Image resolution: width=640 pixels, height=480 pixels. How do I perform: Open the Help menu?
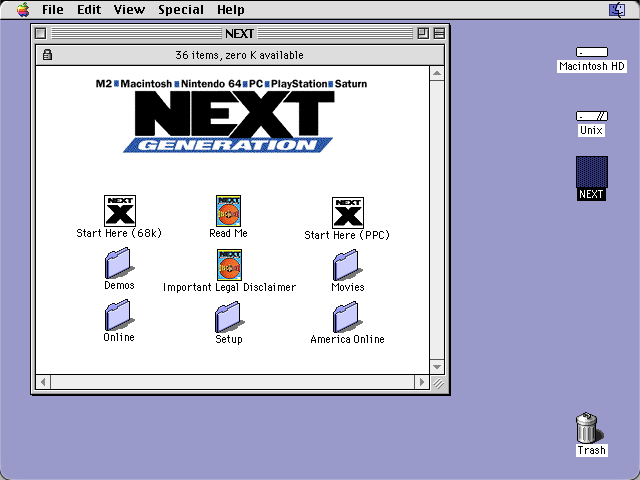tap(231, 9)
